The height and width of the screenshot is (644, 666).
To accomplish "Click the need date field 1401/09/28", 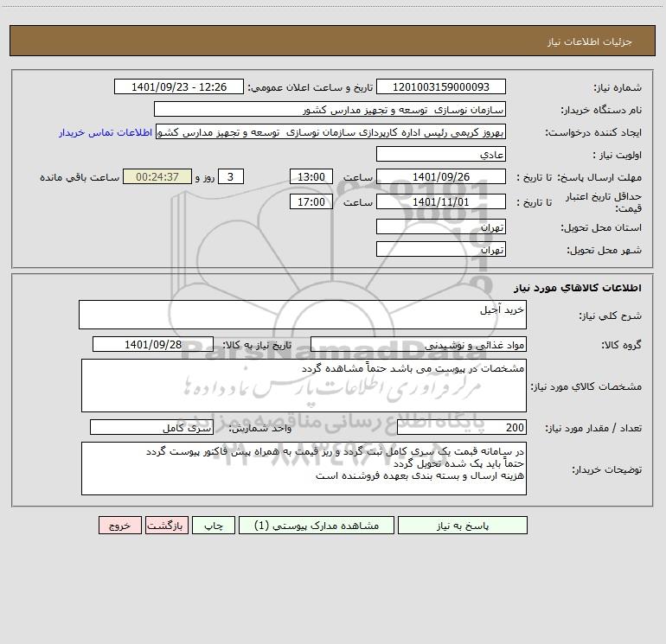I will (x=153, y=344).
